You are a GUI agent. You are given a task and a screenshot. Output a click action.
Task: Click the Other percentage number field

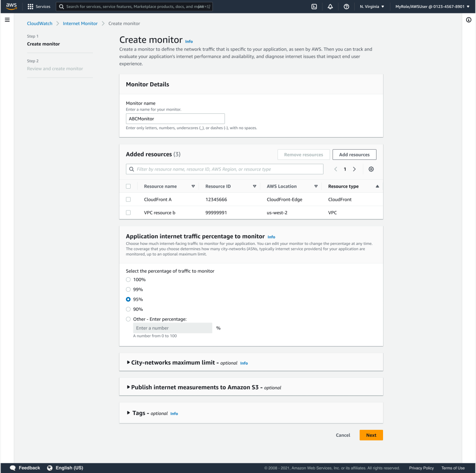click(x=172, y=328)
